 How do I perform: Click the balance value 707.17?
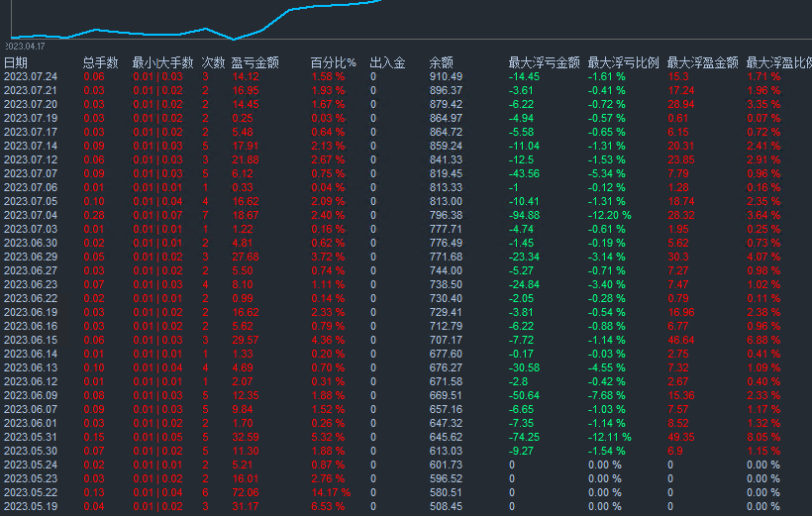click(x=446, y=341)
